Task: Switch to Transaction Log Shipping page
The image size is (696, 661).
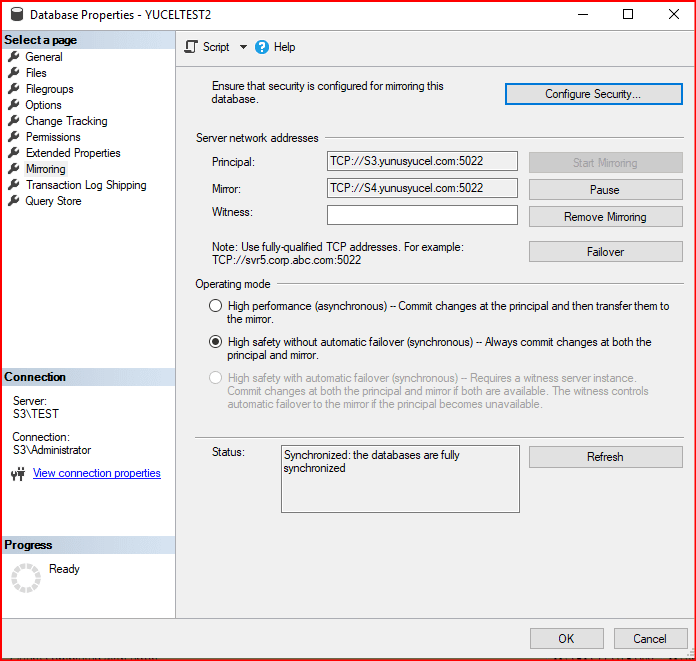Action: tap(85, 185)
